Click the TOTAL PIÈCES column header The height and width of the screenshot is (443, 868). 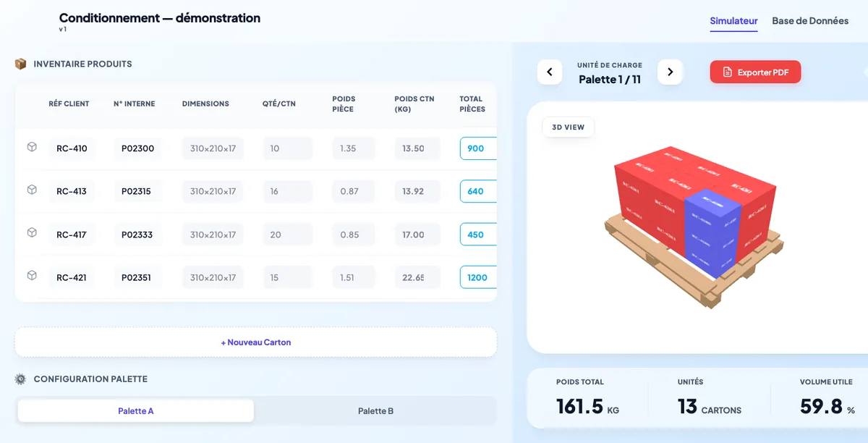coord(472,104)
